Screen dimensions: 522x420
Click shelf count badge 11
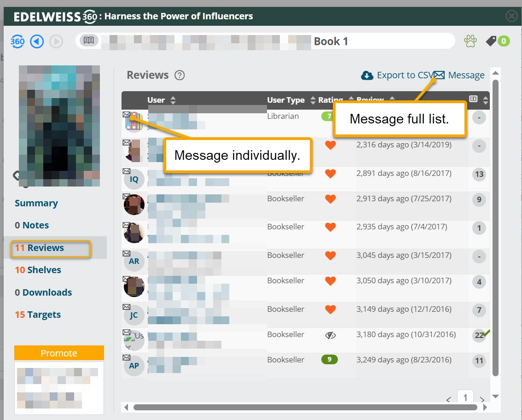pos(479,361)
